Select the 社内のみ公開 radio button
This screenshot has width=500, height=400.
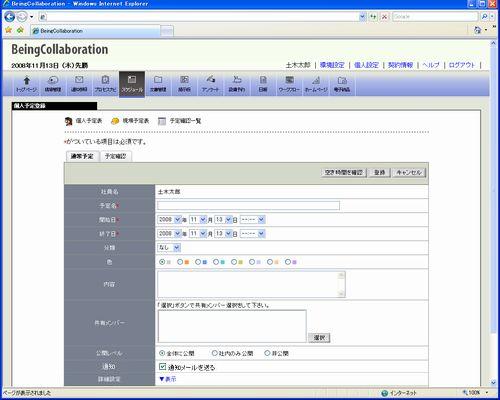215,353
